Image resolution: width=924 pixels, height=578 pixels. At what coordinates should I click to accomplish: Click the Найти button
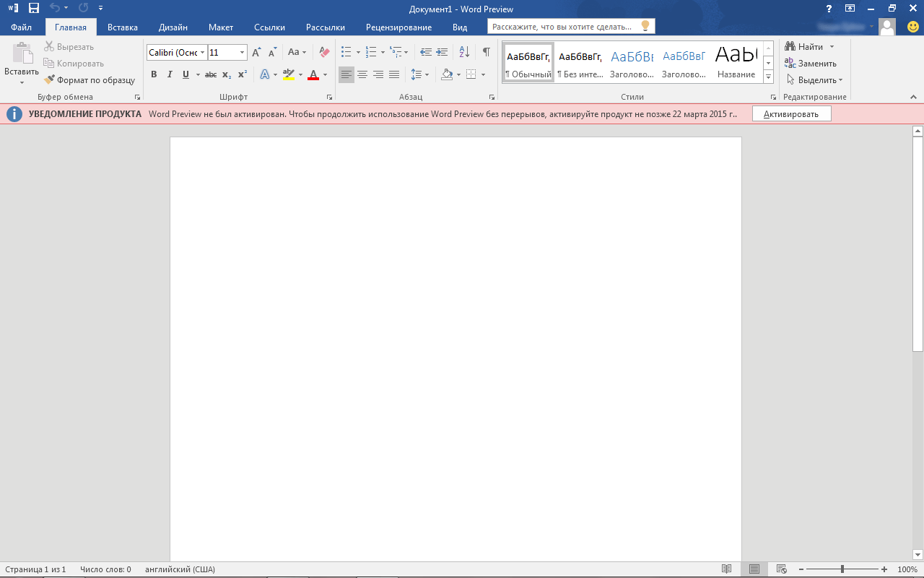pyautogui.click(x=804, y=47)
